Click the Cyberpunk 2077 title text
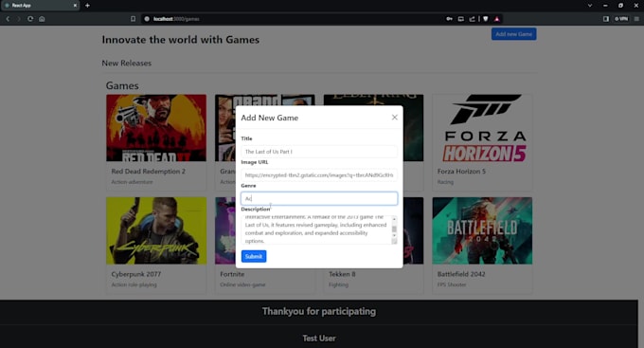Image resolution: width=644 pixels, height=348 pixels. pos(136,274)
